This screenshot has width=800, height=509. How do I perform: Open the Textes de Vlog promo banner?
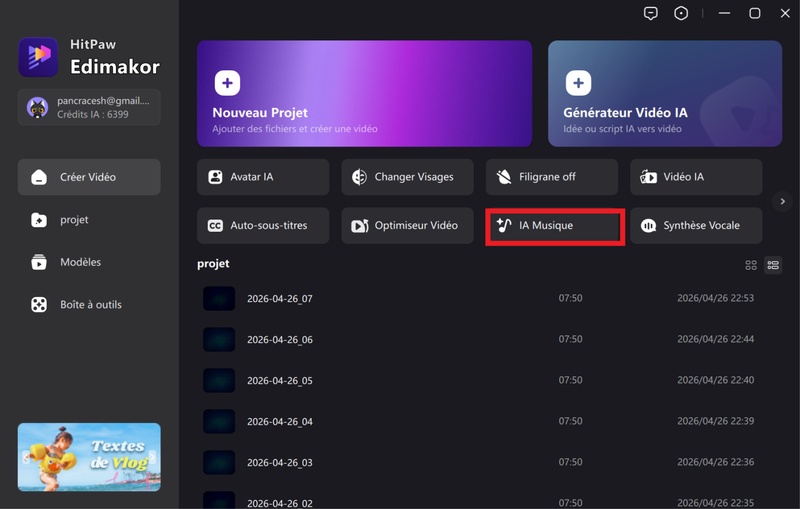89,457
